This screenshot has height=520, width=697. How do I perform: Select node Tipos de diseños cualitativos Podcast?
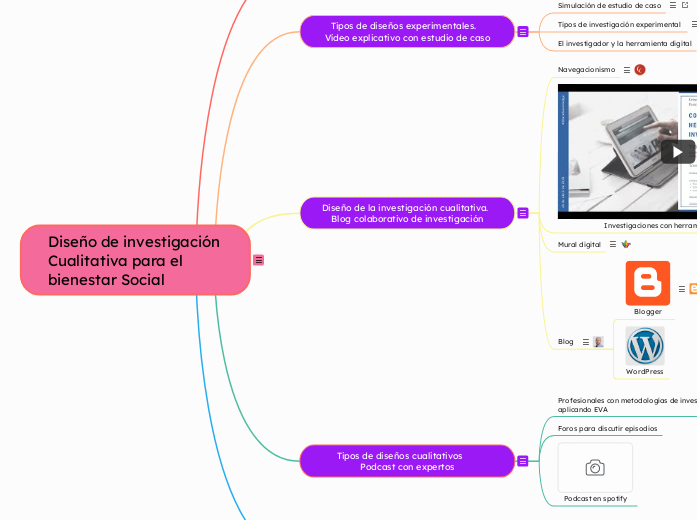[407, 461]
